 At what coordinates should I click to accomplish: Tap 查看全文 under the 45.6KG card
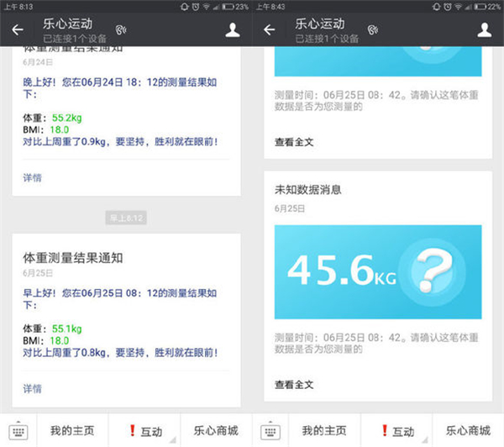(x=294, y=384)
